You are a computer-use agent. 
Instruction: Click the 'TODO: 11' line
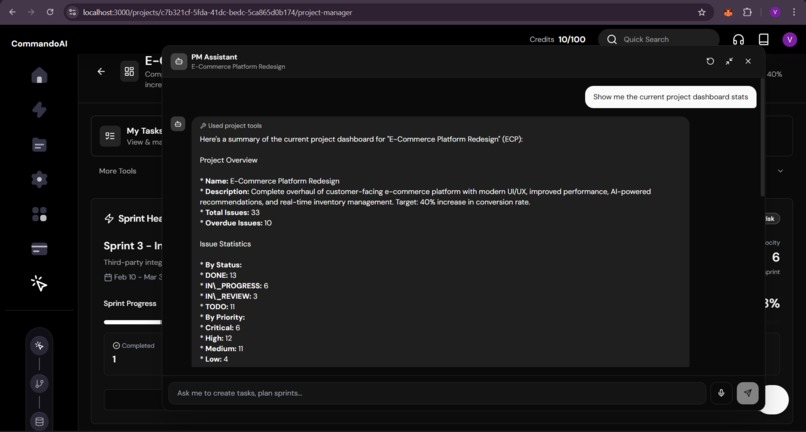(217, 307)
